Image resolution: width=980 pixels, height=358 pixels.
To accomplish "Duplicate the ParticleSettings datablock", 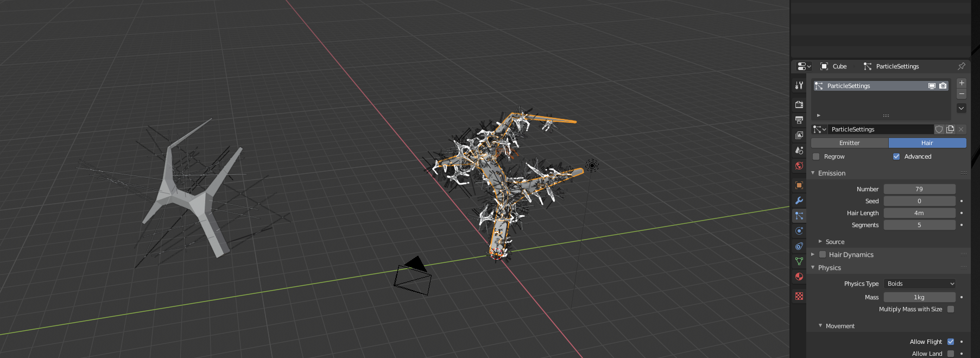I will pos(950,129).
